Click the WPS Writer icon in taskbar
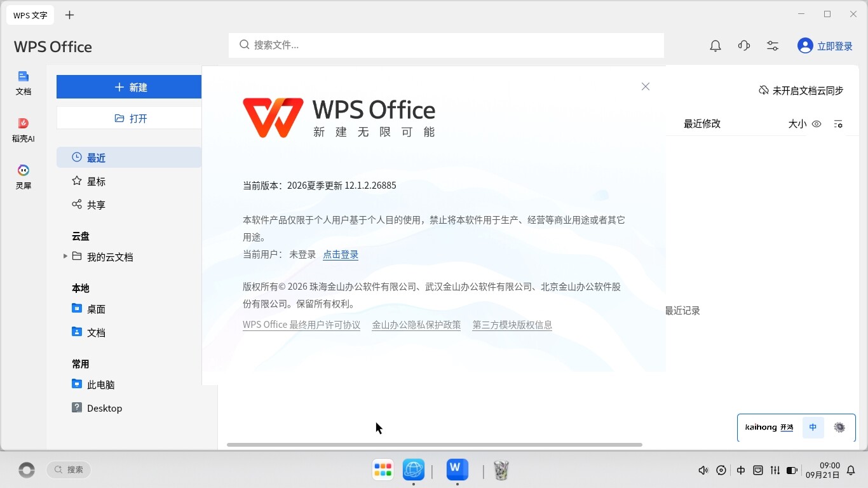This screenshot has width=868, height=488. click(457, 470)
